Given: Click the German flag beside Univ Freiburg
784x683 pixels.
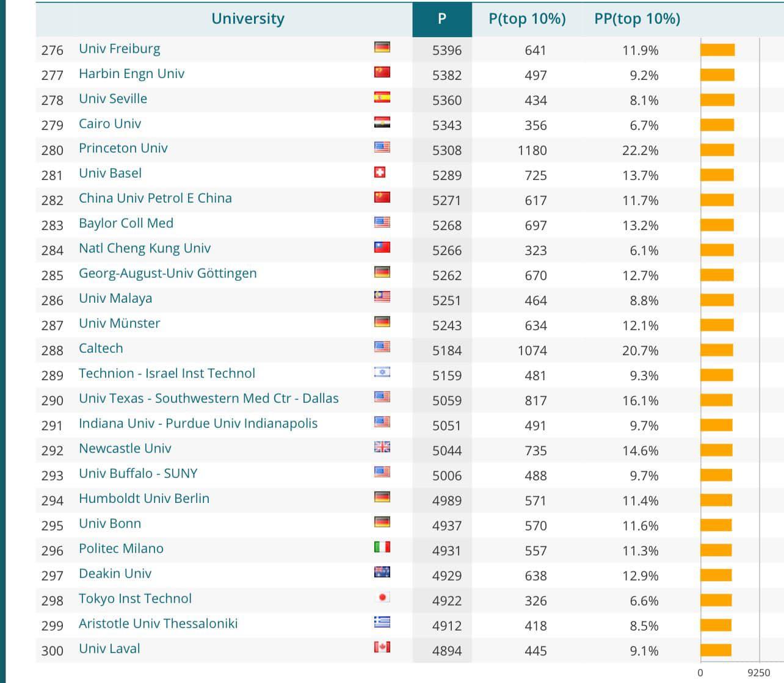Looking at the screenshot, I should pos(382,48).
